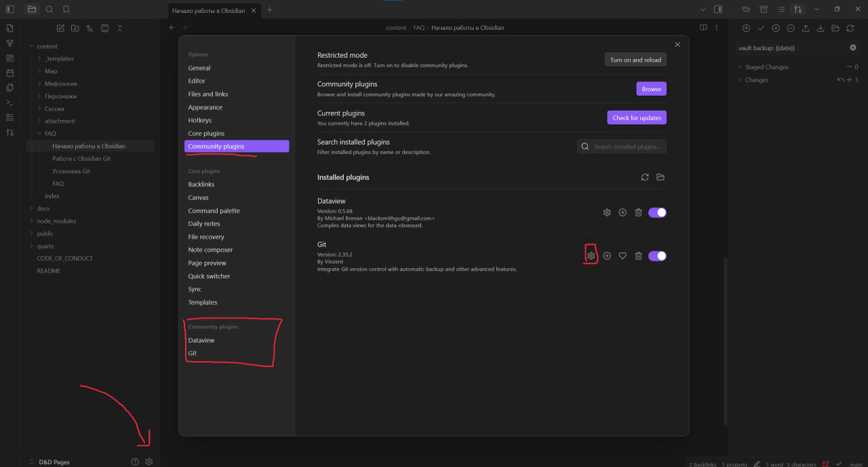Reload installed plugins list icon

pyautogui.click(x=645, y=177)
